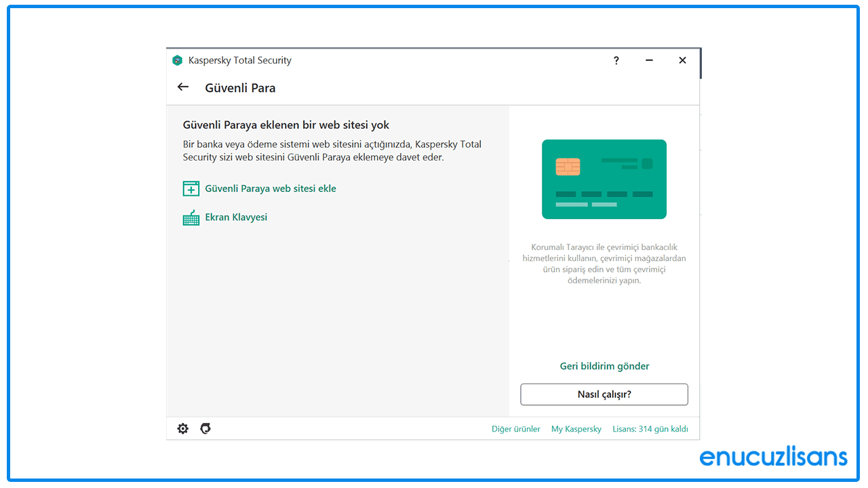Open the Ekran Klavyesi keyboard icon

191,217
